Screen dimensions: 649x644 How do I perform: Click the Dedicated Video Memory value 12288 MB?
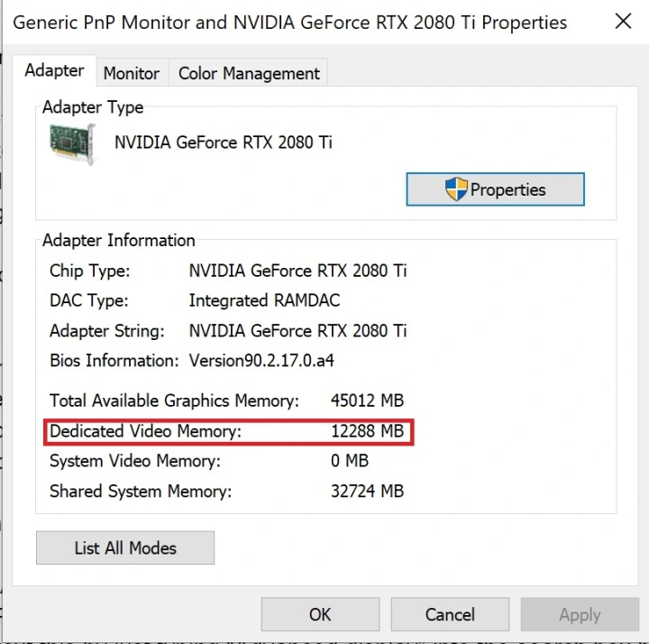(x=367, y=431)
